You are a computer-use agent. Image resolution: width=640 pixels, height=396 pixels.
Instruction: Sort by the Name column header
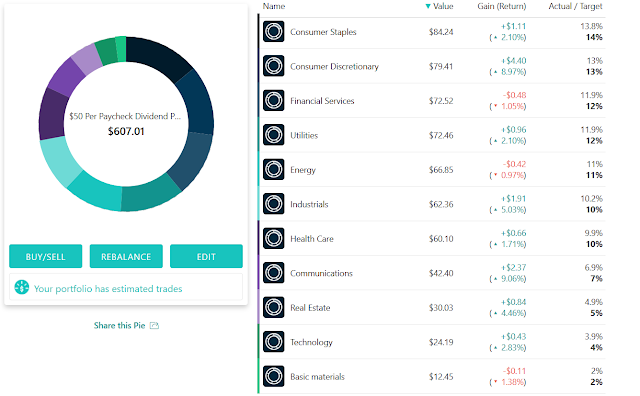click(273, 6)
